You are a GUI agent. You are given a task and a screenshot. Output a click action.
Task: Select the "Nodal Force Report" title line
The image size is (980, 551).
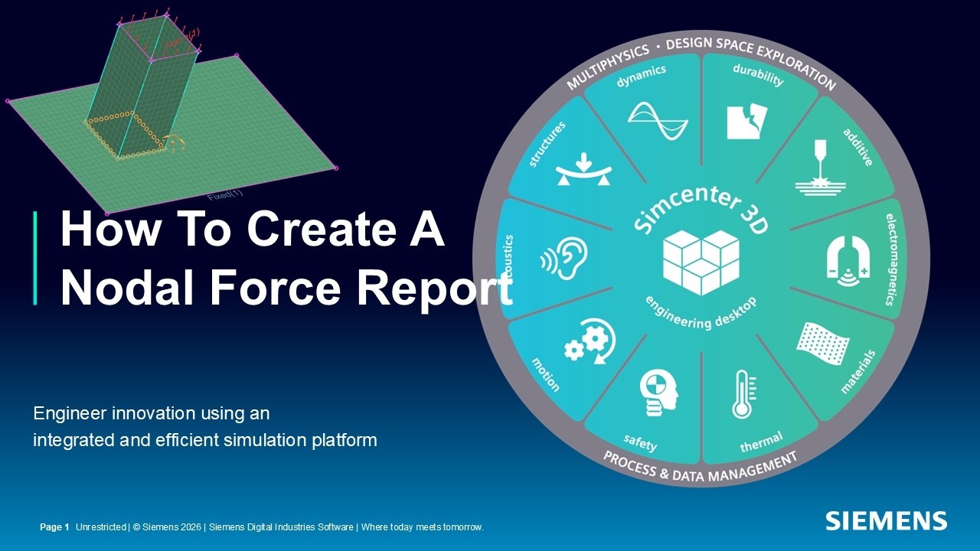click(286, 288)
